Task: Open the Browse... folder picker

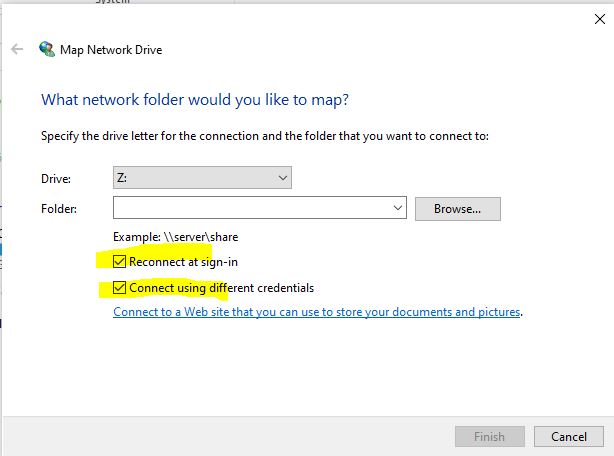Action: (457, 209)
